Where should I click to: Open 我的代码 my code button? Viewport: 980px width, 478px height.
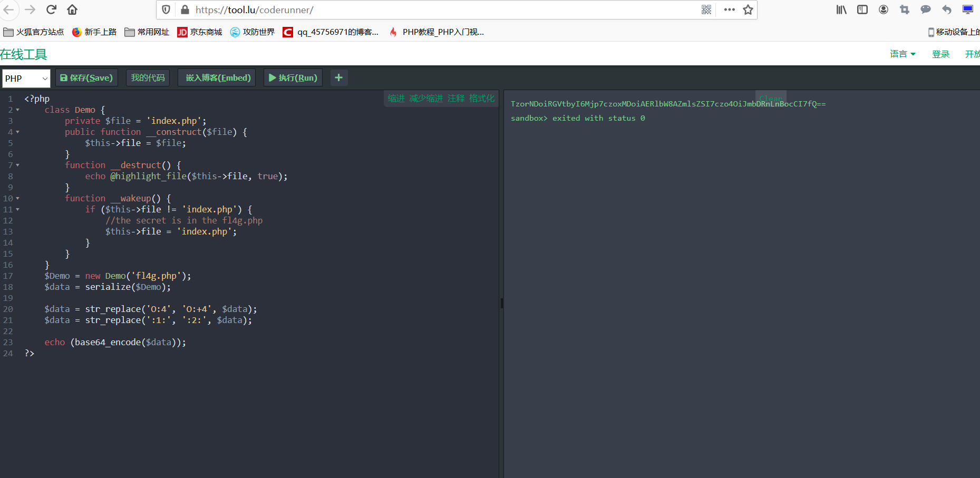(148, 77)
